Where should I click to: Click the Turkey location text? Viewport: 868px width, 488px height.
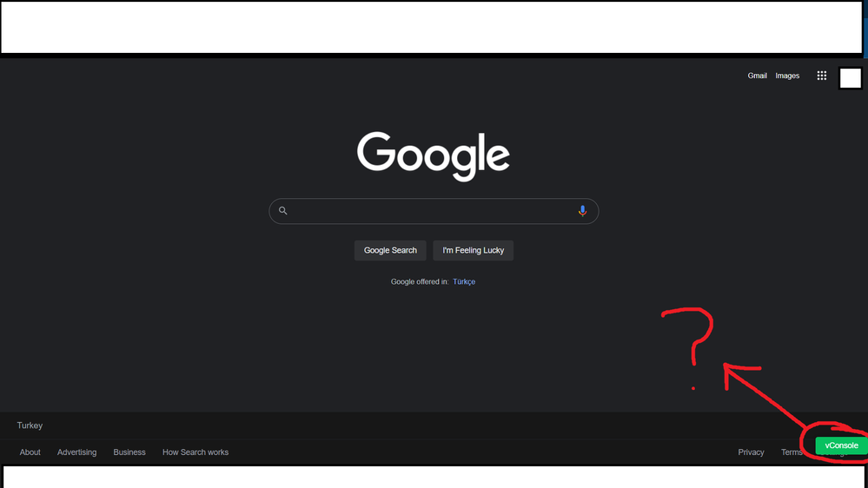pyautogui.click(x=30, y=425)
